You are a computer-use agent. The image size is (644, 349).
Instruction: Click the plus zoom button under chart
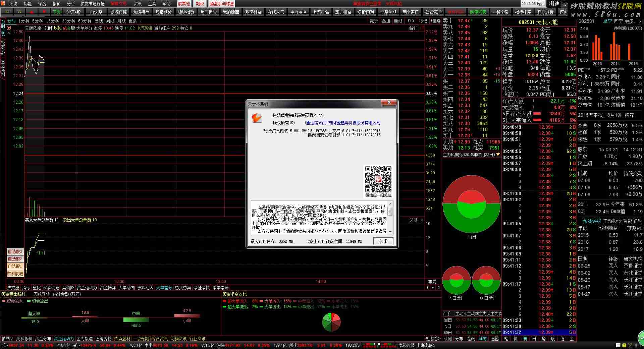427,288
